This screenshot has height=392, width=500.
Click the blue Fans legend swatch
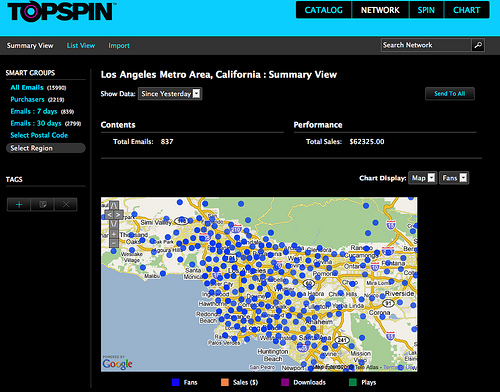175,382
